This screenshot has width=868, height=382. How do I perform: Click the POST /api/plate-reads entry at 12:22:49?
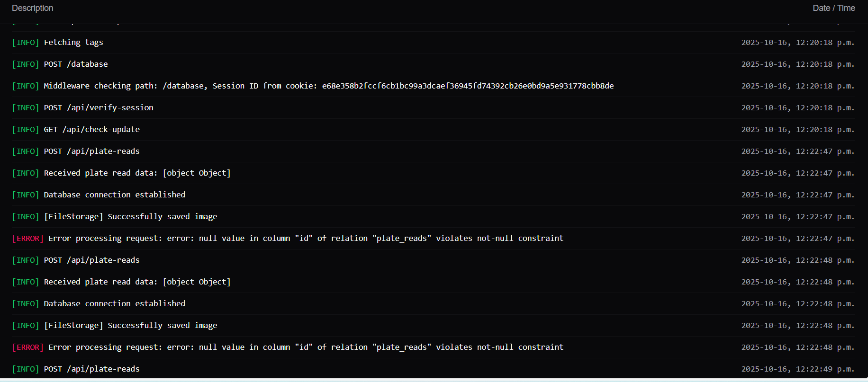(x=92, y=369)
